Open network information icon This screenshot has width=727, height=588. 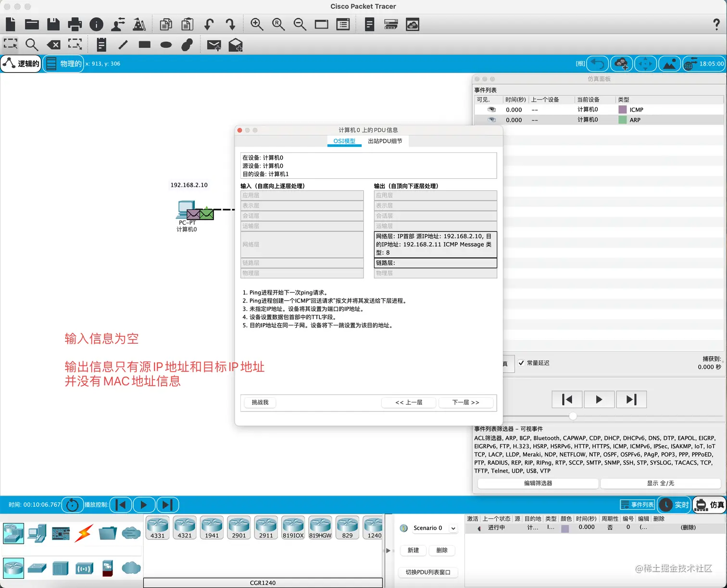(x=96, y=24)
